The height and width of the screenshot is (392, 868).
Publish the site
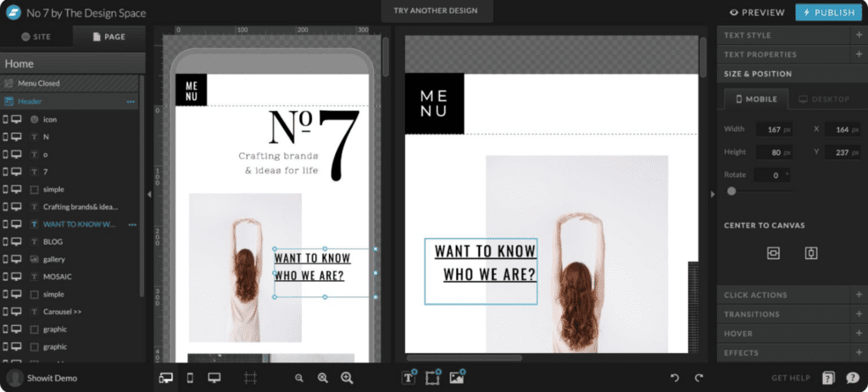828,12
